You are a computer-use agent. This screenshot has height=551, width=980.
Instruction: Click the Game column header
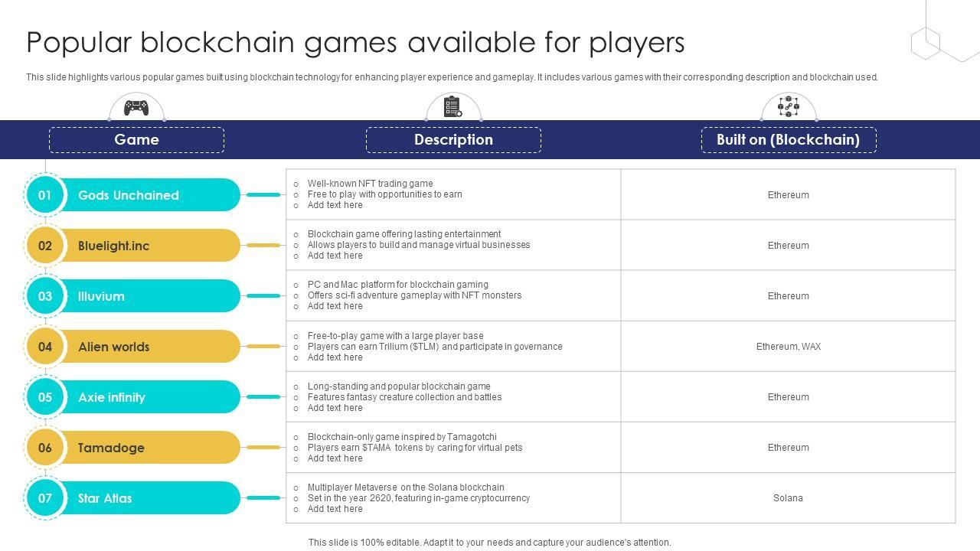point(136,140)
